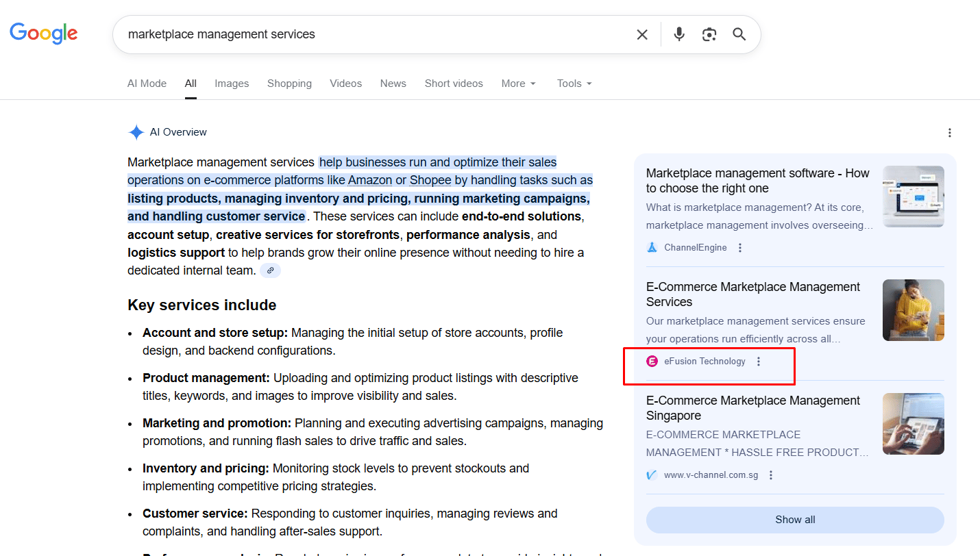Click the eFusion woman-on-phone thumbnail
Viewport: 980px width, 556px height.
(x=913, y=310)
